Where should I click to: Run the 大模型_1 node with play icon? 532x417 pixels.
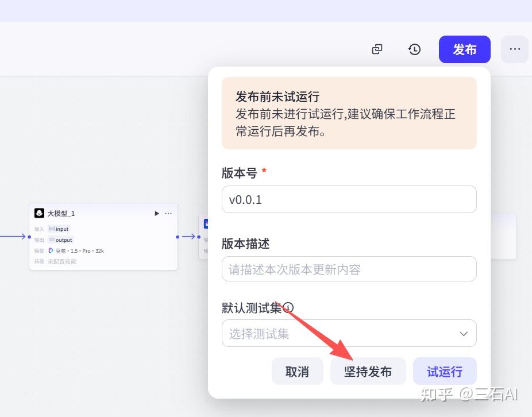tap(157, 213)
